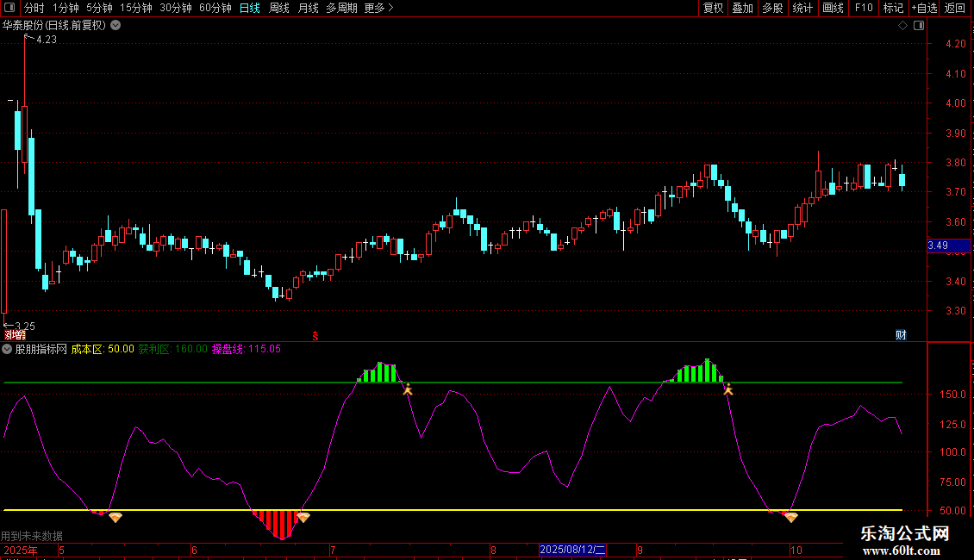Click the sell figure icon in July

408,390
